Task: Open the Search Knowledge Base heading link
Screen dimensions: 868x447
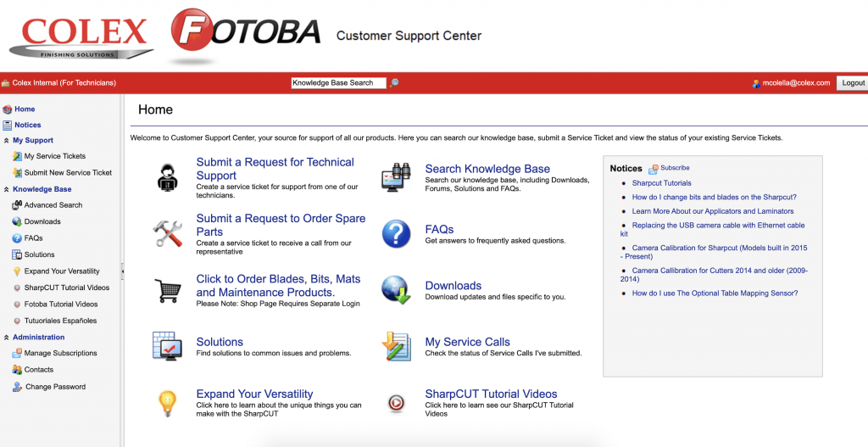Action: (x=487, y=169)
